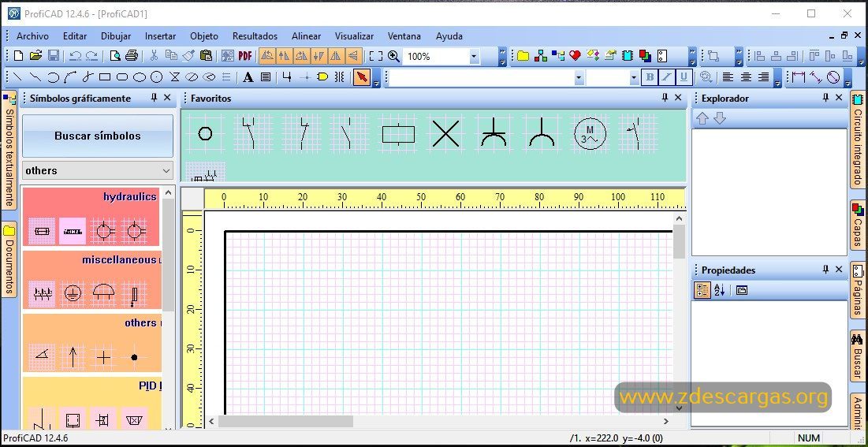Switch to Símbolos textualmente tab
Screen dimensions: 868x447
click(9, 150)
